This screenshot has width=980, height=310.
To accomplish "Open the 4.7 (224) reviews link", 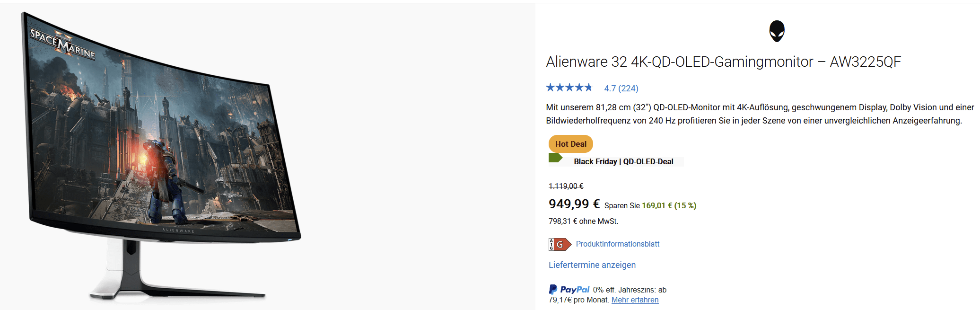I will (x=621, y=89).
